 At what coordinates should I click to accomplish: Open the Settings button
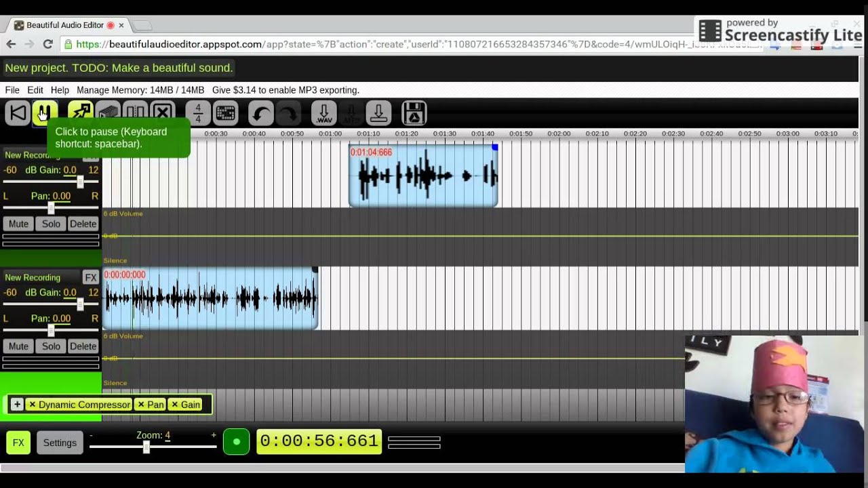pyautogui.click(x=60, y=443)
